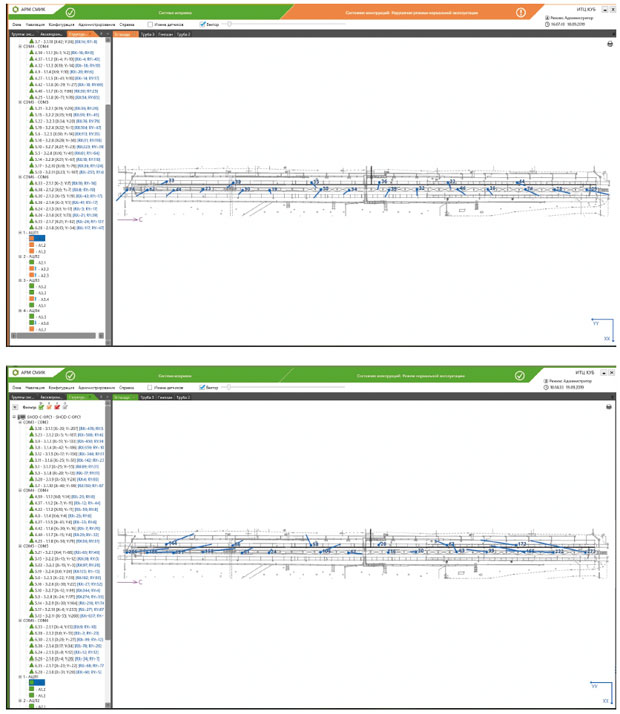Click the green A3.3 channel icon, upper window
The width and height of the screenshot is (620, 714).
click(x=32, y=293)
